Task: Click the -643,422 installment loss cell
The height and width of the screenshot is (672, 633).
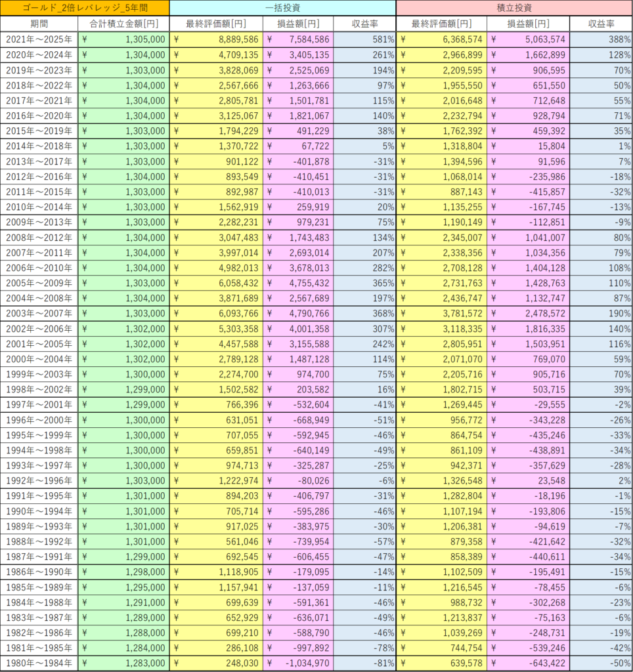Action: (528, 663)
